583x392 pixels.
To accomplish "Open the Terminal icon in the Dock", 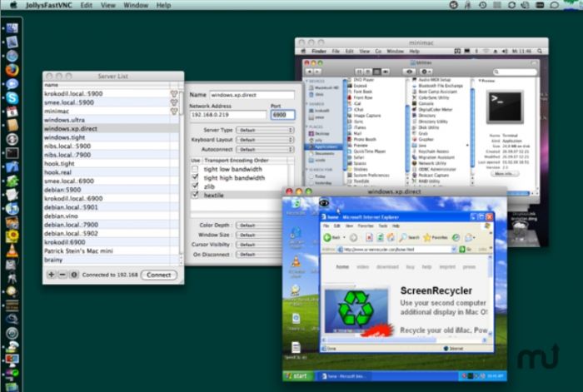I will pos(12,153).
